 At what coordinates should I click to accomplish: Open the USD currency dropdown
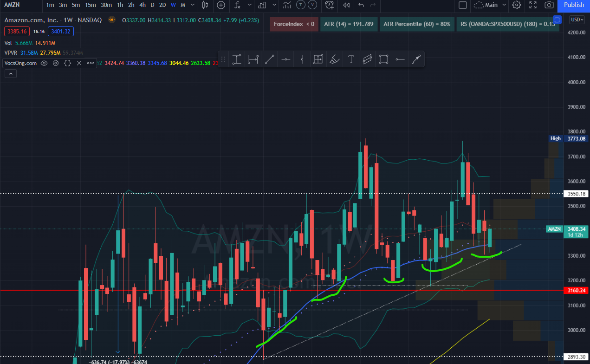tap(577, 19)
